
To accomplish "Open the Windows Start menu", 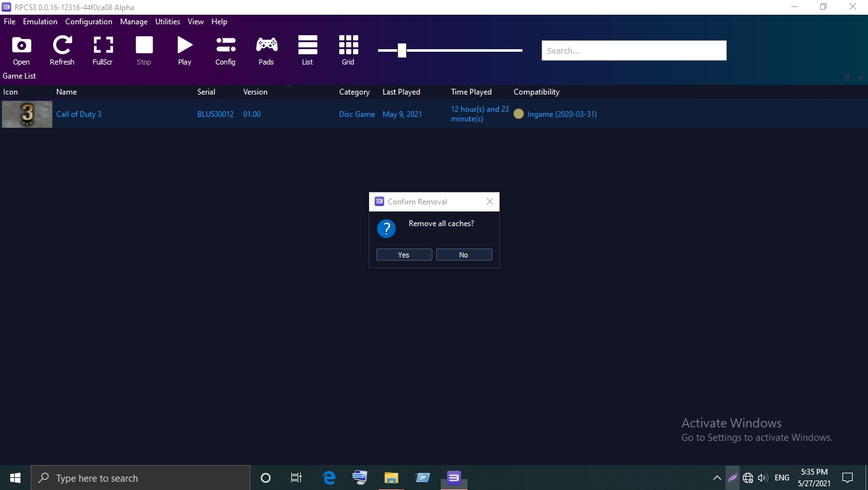I will tap(15, 478).
